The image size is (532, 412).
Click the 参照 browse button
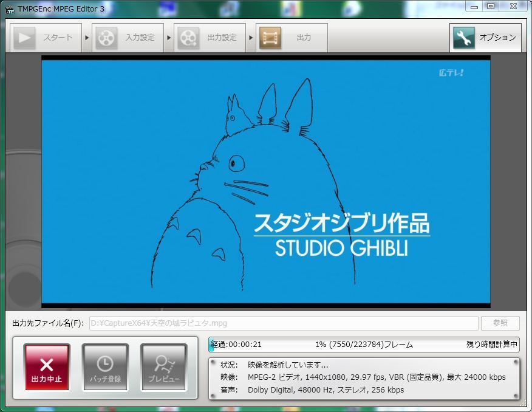tap(500, 323)
